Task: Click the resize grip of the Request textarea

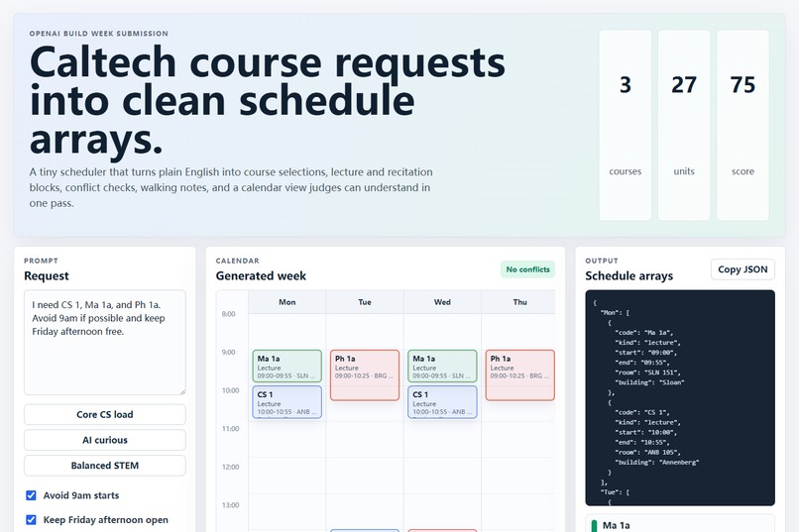Action: 182,391
